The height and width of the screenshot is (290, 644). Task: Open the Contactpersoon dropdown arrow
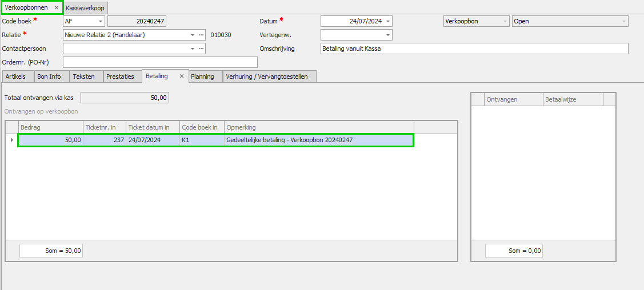193,49
